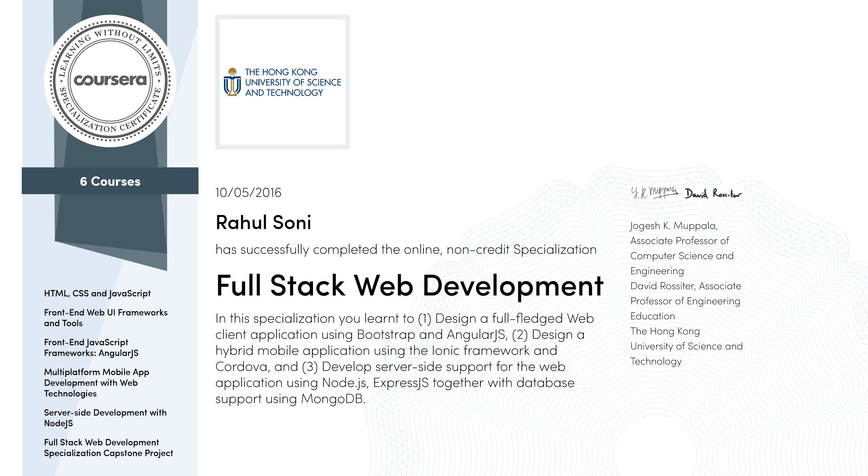This screenshot has width=868, height=476.
Task: Click the Full Stack Web Development title
Action: tap(409, 285)
